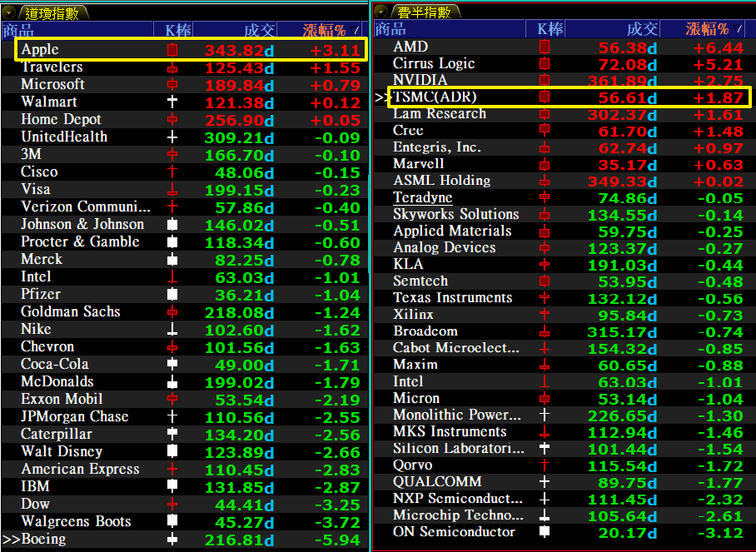Screen dimensions: 756x552
Task: Click the Travelers candlestick icon
Action: [172, 68]
